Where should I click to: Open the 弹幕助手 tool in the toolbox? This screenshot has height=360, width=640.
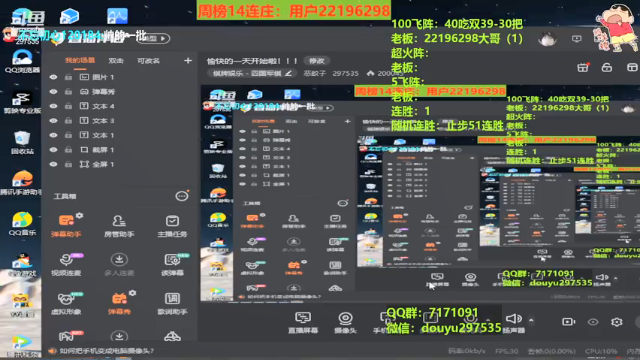click(66, 225)
